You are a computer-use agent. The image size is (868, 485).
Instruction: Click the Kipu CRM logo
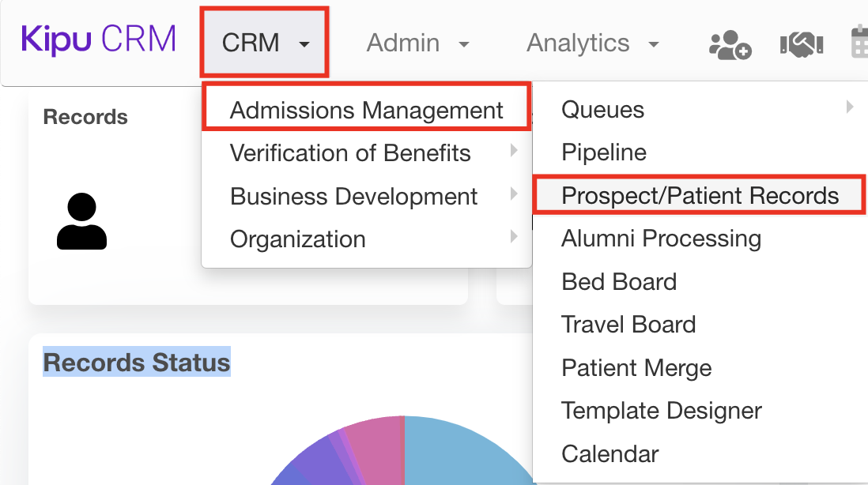tap(97, 39)
